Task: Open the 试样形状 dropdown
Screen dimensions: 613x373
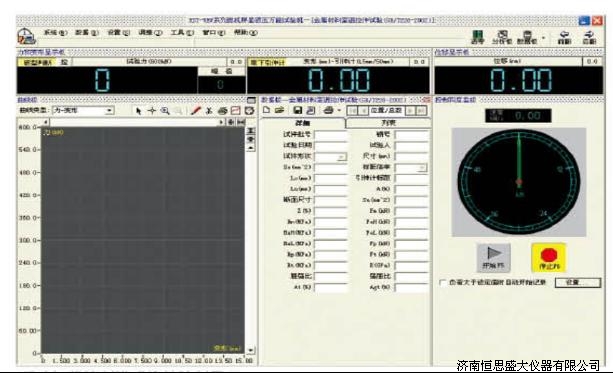Action: point(342,157)
